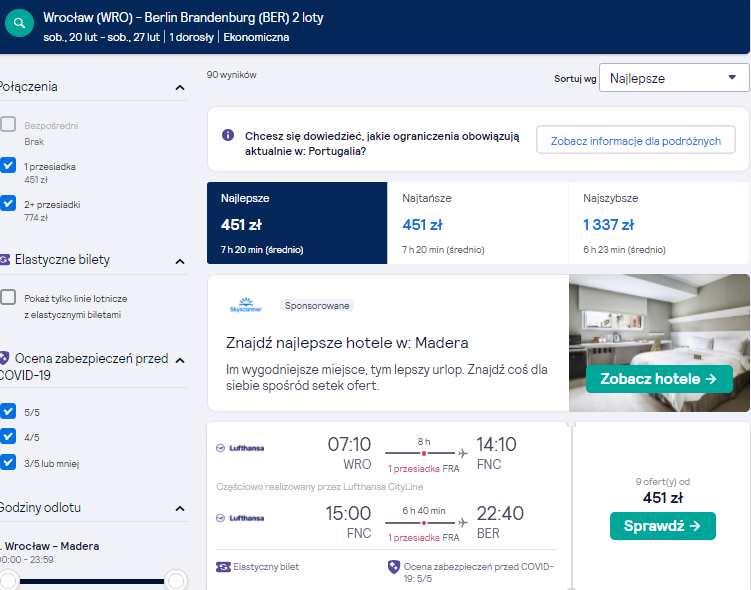Select the Najtańsze tab
The height and width of the screenshot is (590, 751).
[x=478, y=223]
